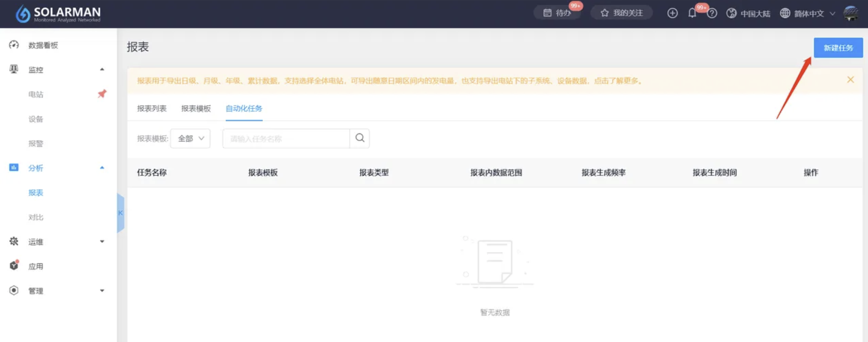Screen dimensions: 868x342
Task: Select the 自动化任务 tab
Action: (x=244, y=108)
